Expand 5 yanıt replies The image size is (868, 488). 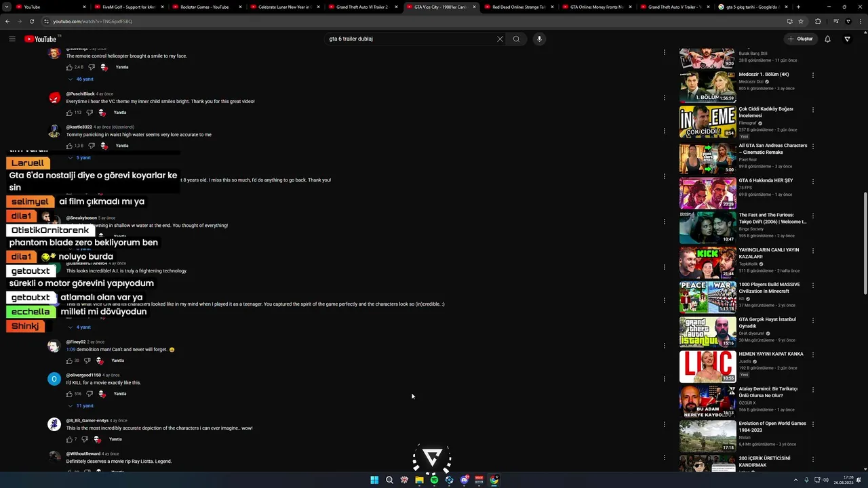79,158
